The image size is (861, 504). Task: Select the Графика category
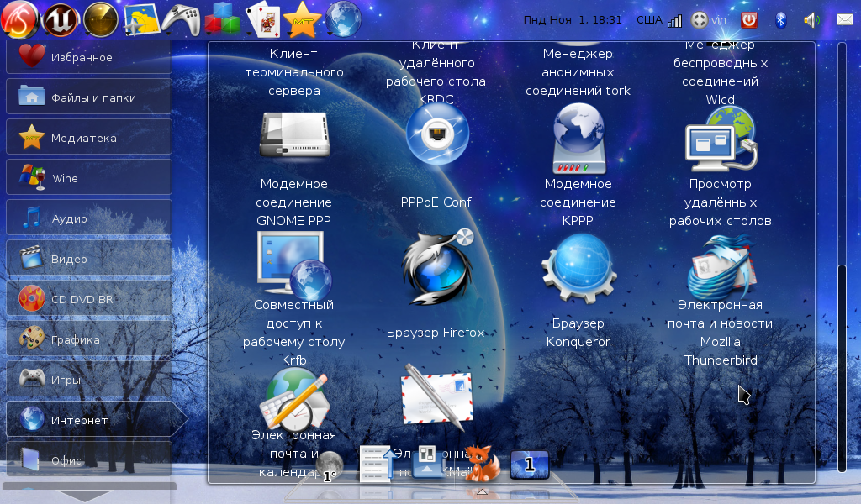89,339
